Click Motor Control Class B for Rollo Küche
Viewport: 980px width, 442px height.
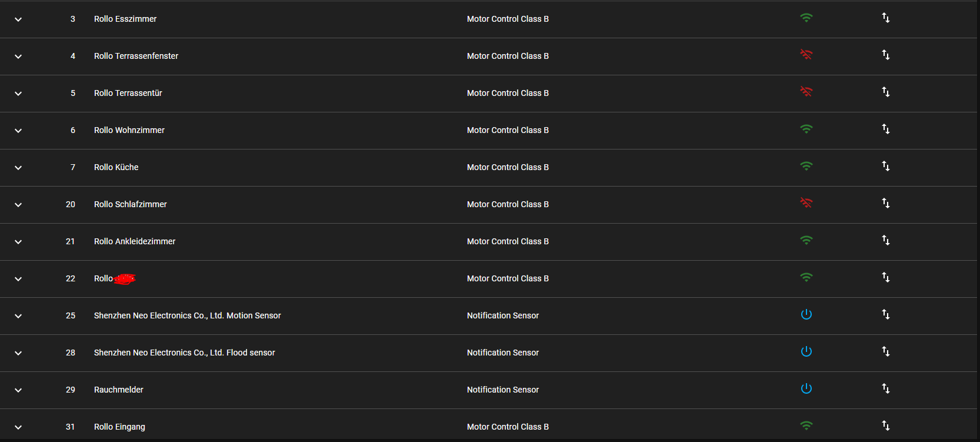click(x=508, y=167)
